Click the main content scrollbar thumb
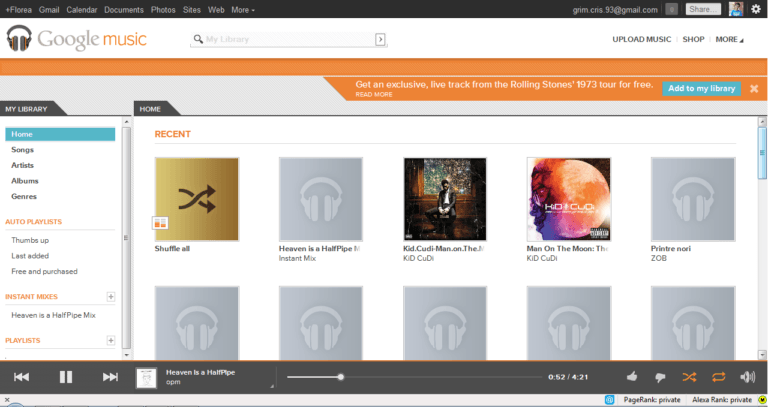The width and height of the screenshot is (768, 407). [762, 153]
